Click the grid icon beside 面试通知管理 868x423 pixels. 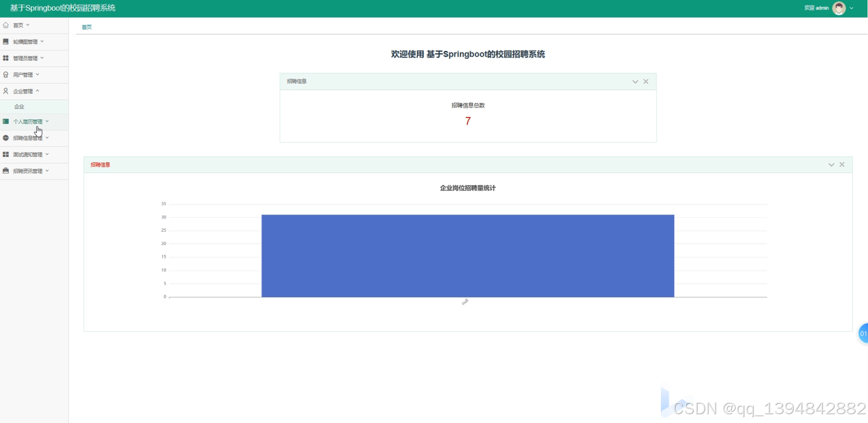point(6,155)
